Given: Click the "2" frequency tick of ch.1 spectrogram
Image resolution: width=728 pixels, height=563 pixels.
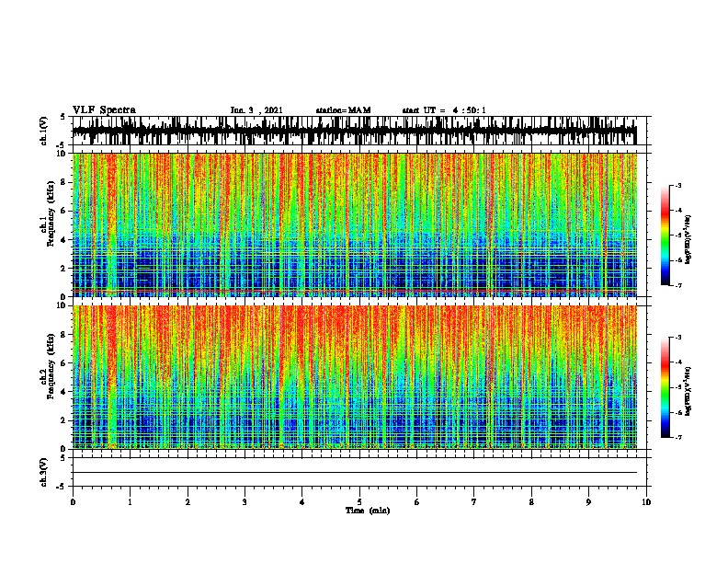Looking at the screenshot, I should pos(63,269).
